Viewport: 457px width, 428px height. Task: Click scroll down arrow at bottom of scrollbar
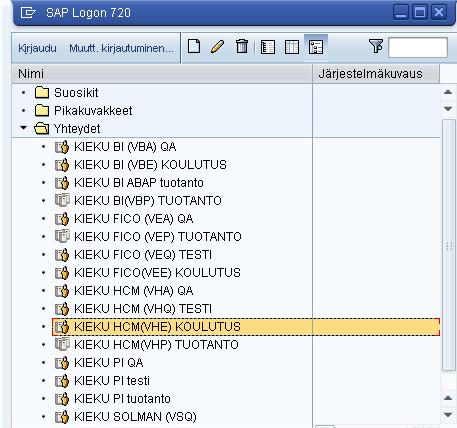[x=448, y=415]
